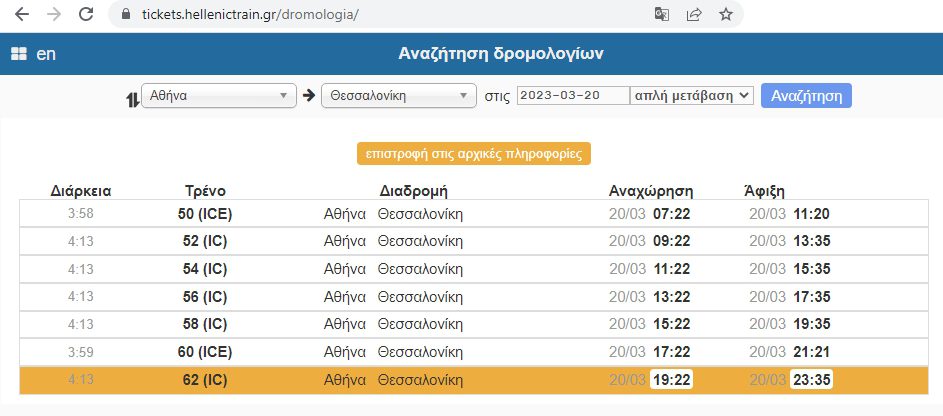The width and height of the screenshot is (943, 416).
Task: Click the browser back arrow
Action: pyautogui.click(x=22, y=15)
